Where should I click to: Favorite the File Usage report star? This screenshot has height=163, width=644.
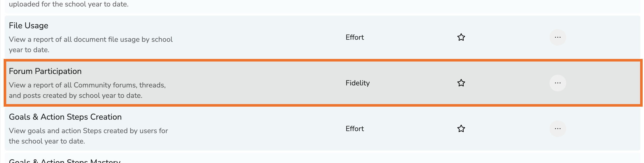pyautogui.click(x=461, y=37)
